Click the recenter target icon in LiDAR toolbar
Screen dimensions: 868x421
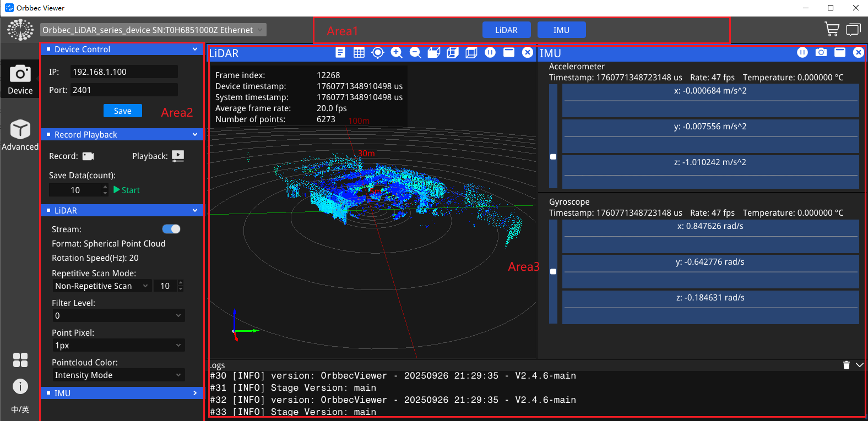tap(378, 52)
